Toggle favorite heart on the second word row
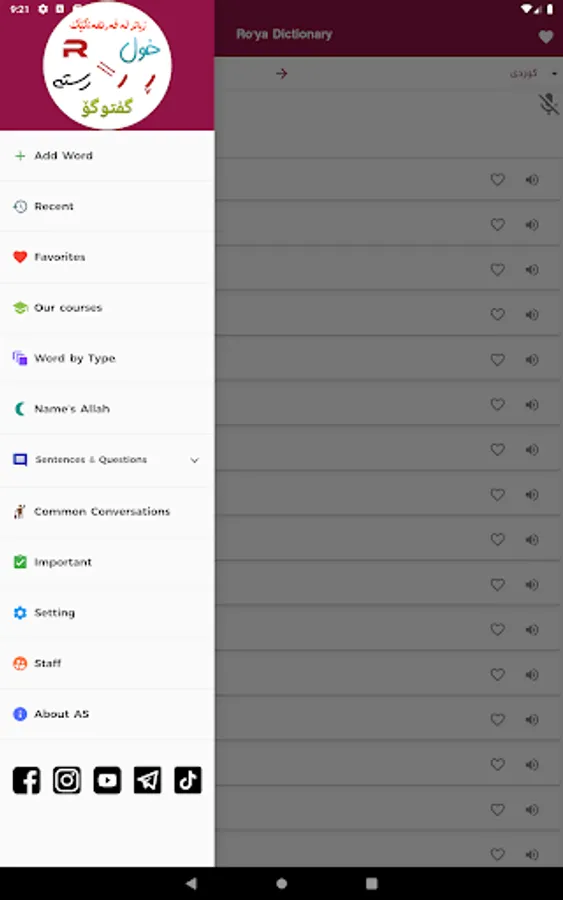 click(x=498, y=224)
